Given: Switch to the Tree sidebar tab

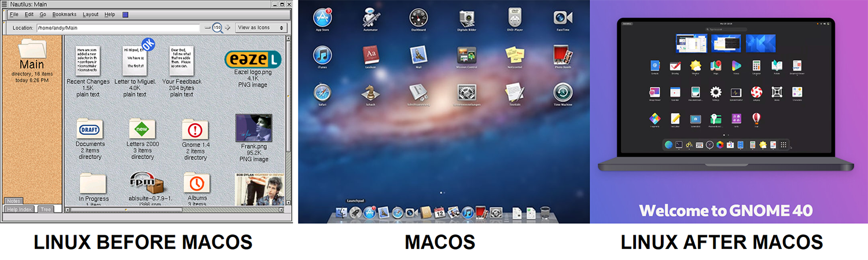Looking at the screenshot, I should coord(46,209).
